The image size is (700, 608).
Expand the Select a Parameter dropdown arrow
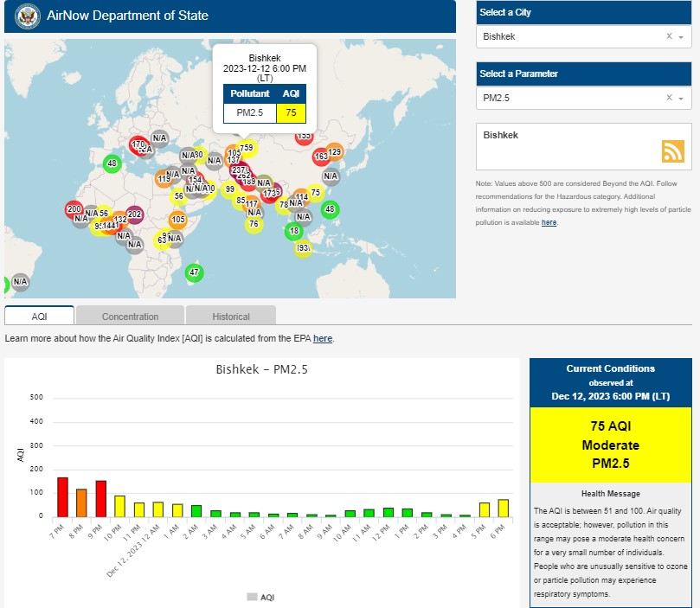click(x=681, y=98)
